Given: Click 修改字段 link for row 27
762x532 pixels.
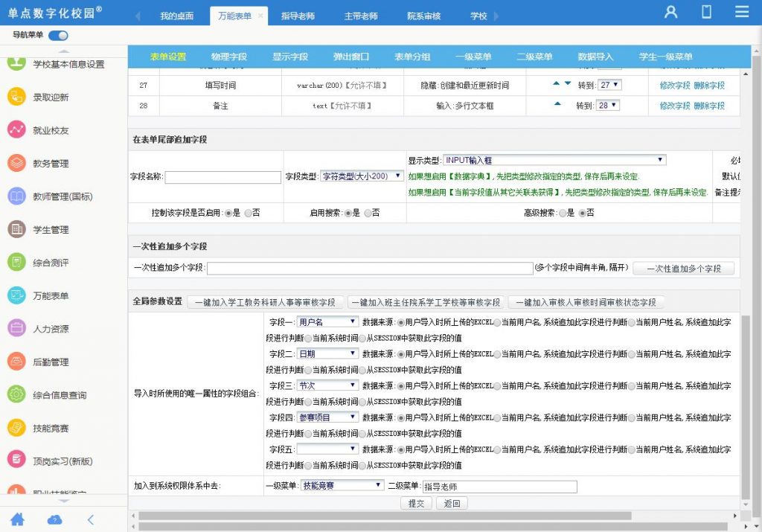Looking at the screenshot, I should point(674,85).
